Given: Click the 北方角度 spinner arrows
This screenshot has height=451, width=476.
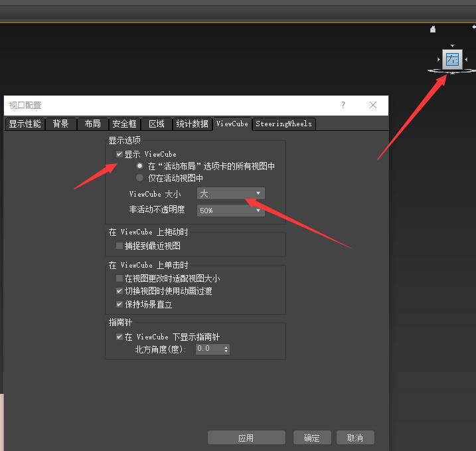Looking at the screenshot, I should coord(226,349).
